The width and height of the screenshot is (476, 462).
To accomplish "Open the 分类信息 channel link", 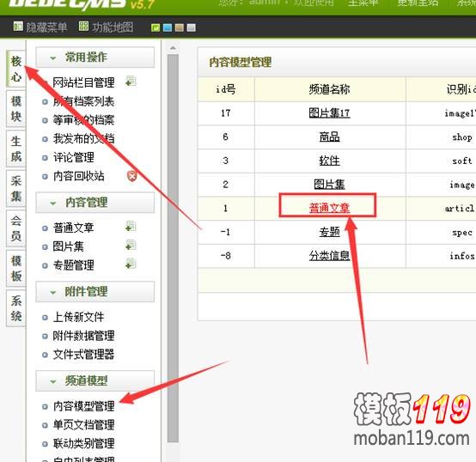I will coord(329,256).
